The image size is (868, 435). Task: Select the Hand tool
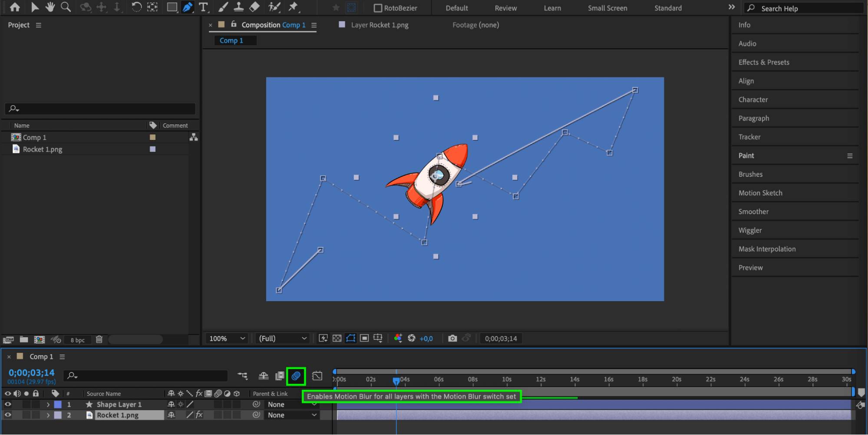click(x=50, y=7)
